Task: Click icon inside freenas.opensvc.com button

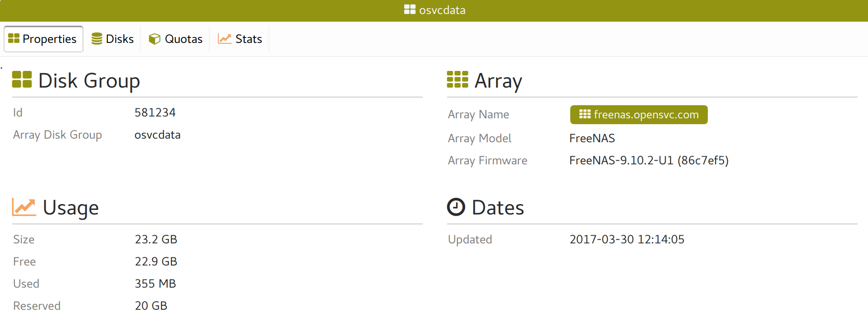Action: click(585, 114)
